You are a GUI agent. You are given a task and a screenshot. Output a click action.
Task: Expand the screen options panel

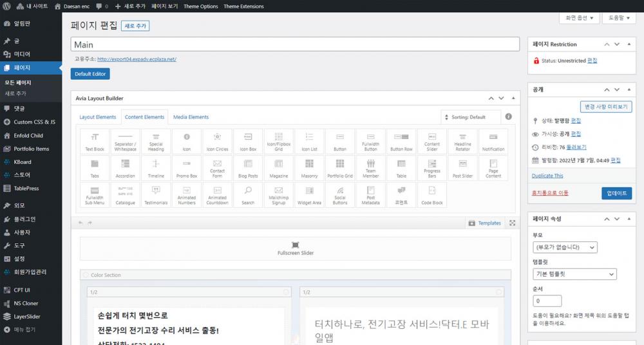click(x=579, y=17)
